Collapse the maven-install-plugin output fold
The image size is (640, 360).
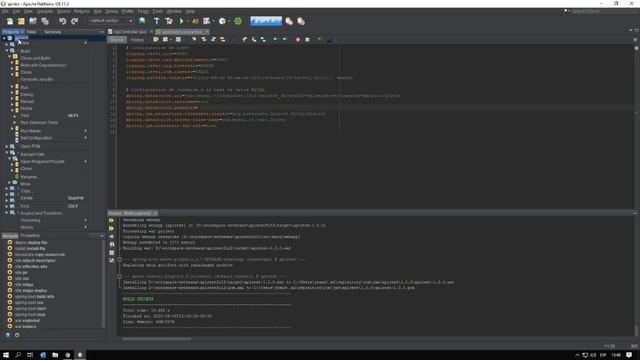pyautogui.click(x=119, y=276)
